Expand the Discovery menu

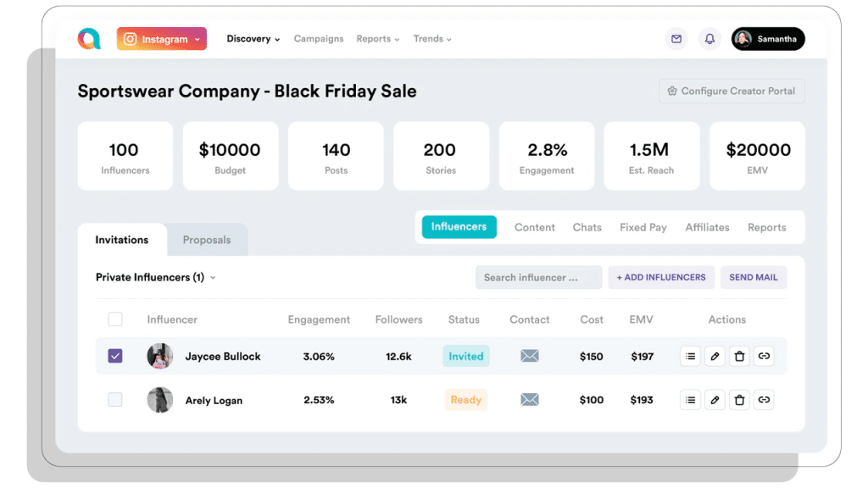(x=253, y=39)
